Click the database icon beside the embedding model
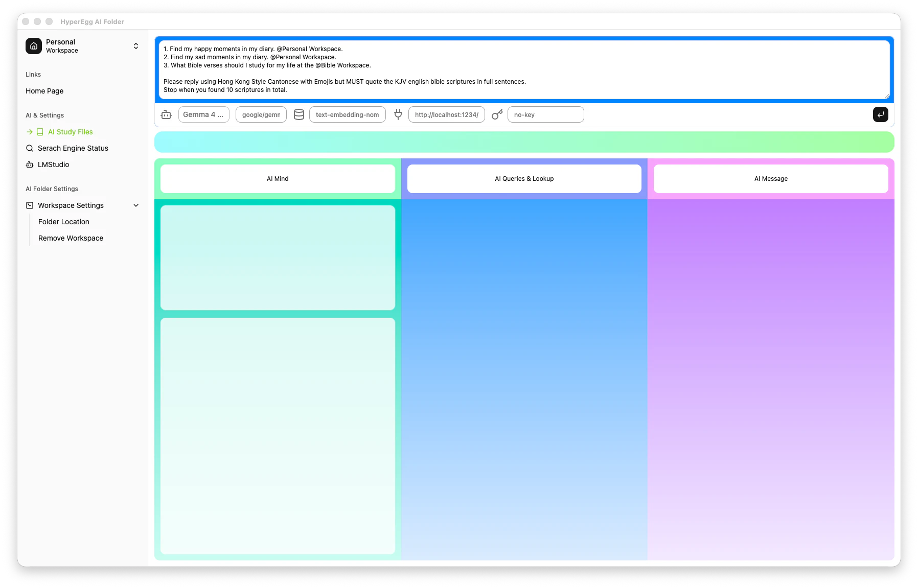 (299, 114)
